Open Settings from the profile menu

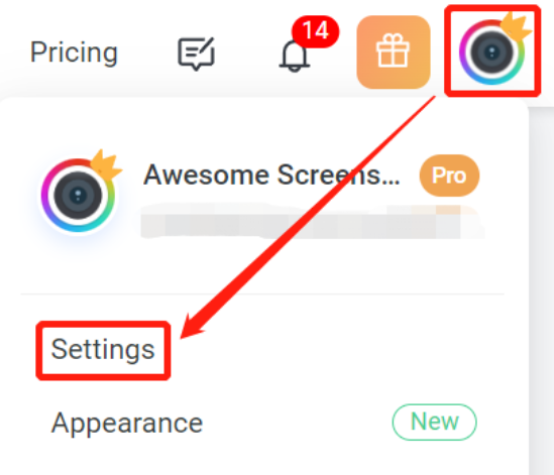[103, 350]
